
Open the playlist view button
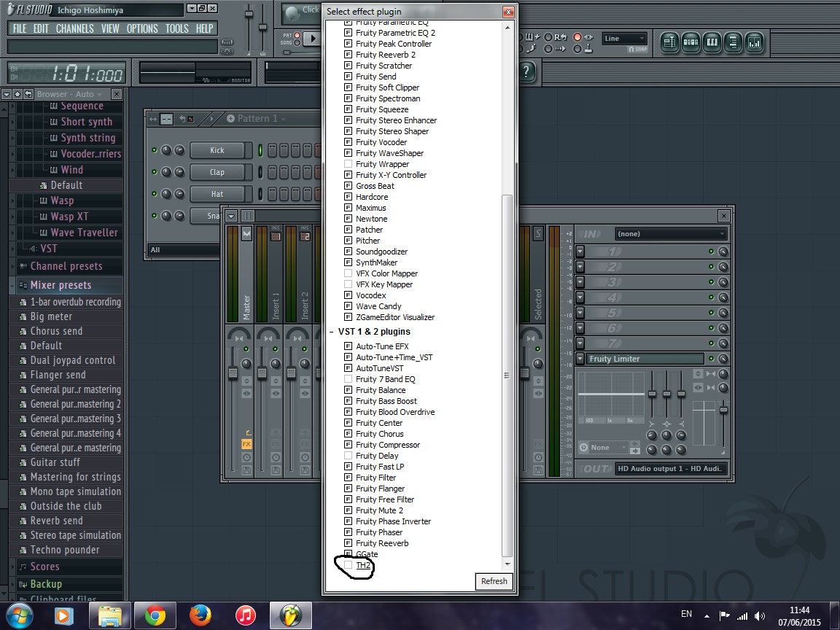[x=669, y=42]
